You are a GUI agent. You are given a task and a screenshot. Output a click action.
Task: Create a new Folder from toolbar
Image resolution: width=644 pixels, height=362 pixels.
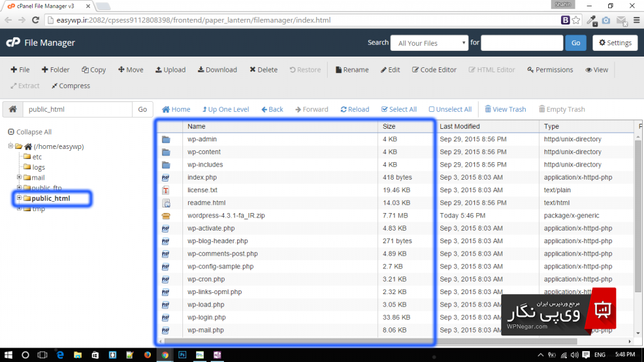(x=55, y=70)
